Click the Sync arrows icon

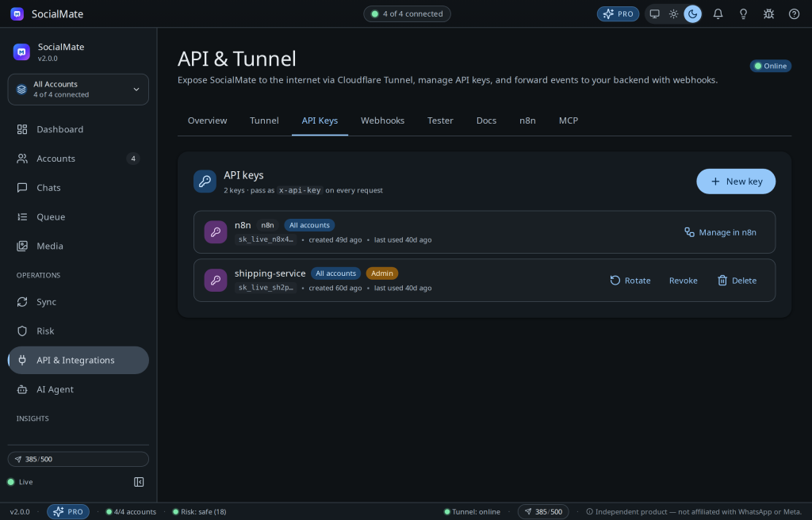[x=21, y=302]
